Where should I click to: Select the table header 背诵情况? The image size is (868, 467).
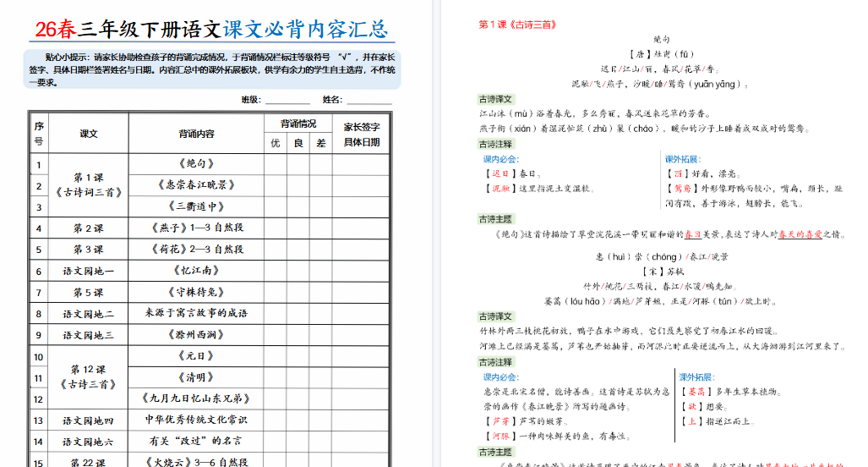(298, 124)
